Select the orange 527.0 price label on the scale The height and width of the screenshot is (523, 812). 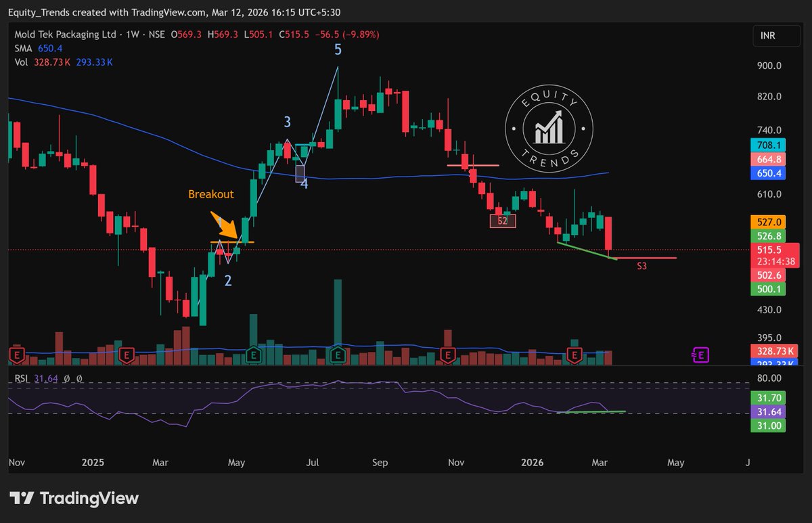pyautogui.click(x=768, y=221)
